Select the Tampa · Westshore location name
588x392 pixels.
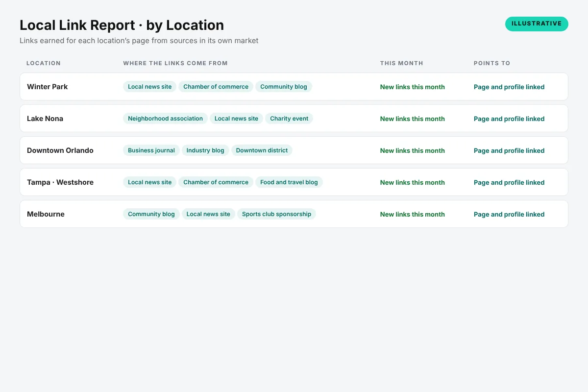pyautogui.click(x=60, y=182)
